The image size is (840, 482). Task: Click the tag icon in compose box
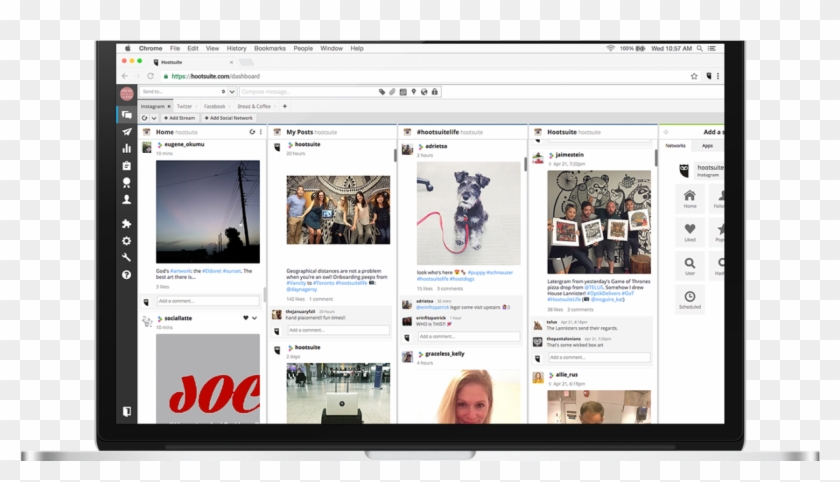click(382, 92)
